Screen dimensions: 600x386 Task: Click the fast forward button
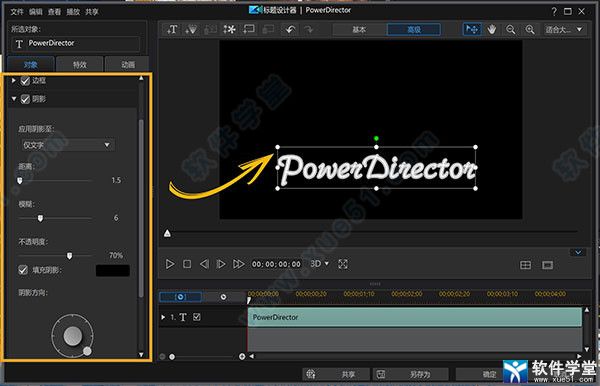238,264
